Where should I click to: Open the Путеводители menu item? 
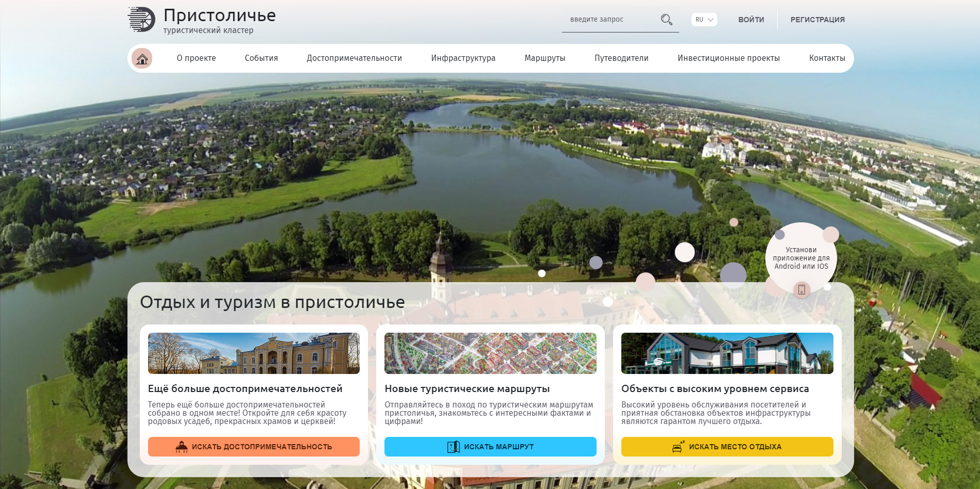[x=621, y=58]
